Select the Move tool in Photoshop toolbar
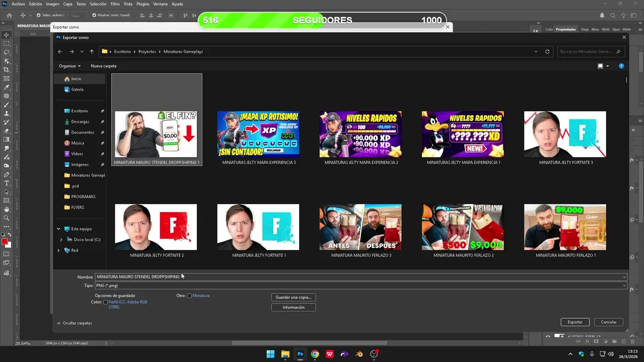Screen dimensions: 644x362 click(7, 35)
